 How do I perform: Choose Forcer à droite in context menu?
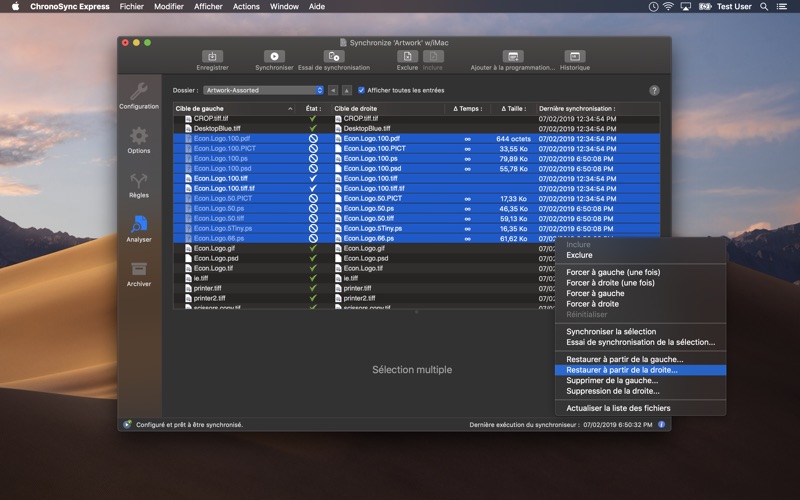tap(640, 304)
